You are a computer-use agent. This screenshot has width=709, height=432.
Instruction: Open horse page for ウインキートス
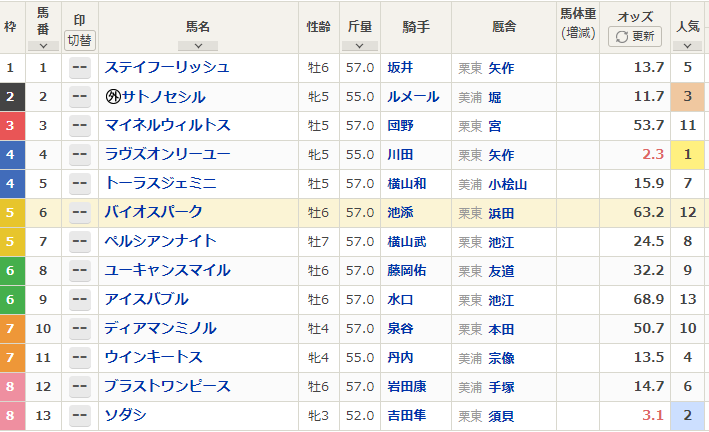(x=153, y=357)
